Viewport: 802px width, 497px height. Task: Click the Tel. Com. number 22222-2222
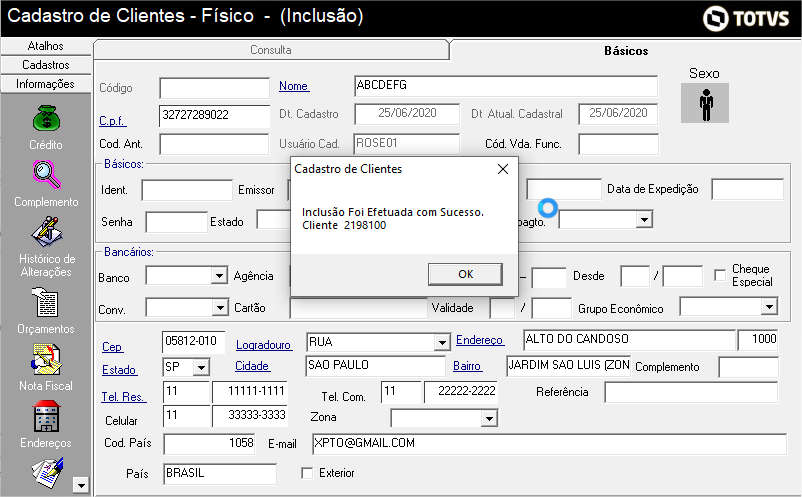(461, 392)
